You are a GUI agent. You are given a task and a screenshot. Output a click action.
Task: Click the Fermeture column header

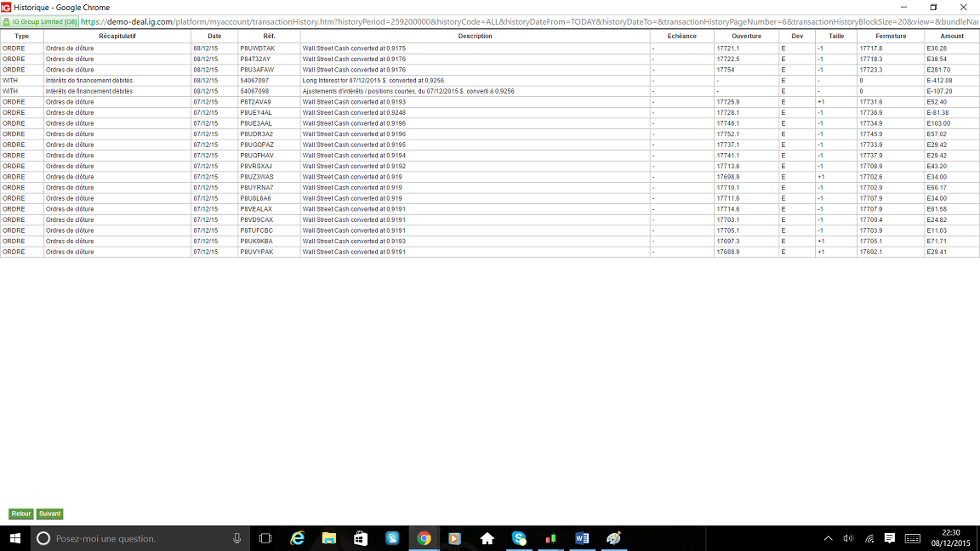point(892,37)
